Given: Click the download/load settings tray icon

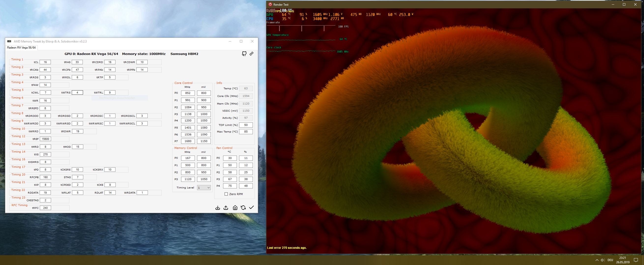Looking at the screenshot, I should coord(218,208).
